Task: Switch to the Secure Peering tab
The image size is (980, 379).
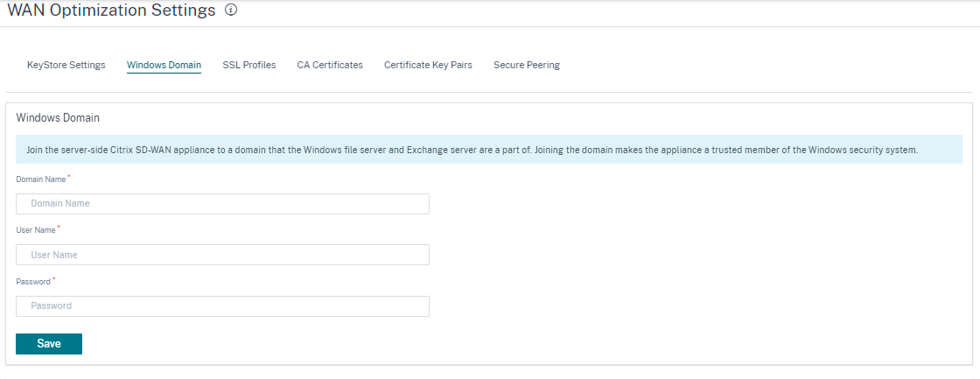Action: 526,65
